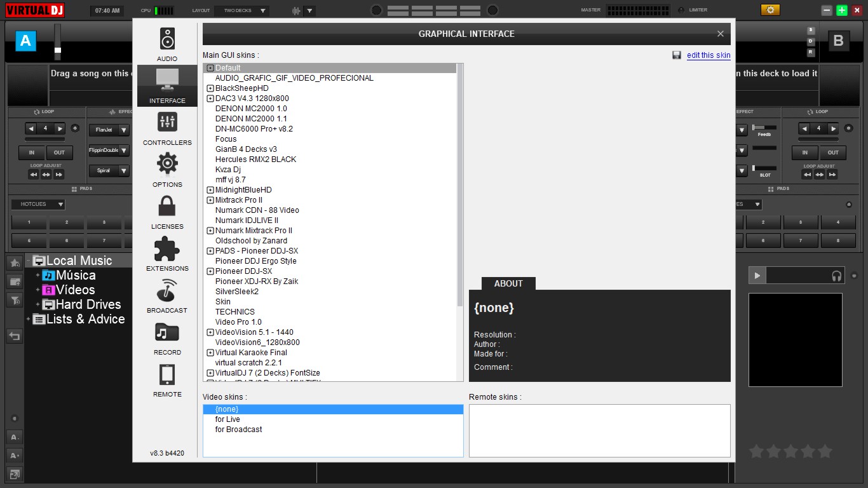Viewport: 868px width, 488px height.
Task: Click loop adjust move-right icon on left deck
Action: click(58, 175)
